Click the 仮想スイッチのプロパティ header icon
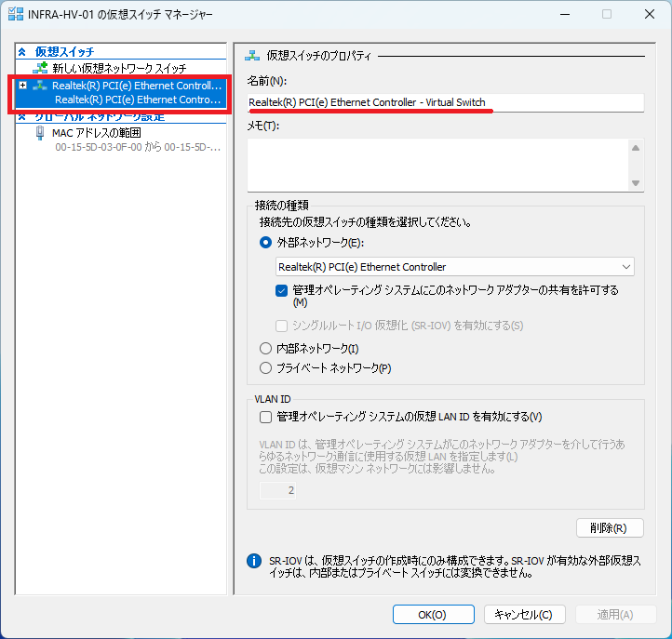The width and height of the screenshot is (672, 639). pyautogui.click(x=252, y=55)
